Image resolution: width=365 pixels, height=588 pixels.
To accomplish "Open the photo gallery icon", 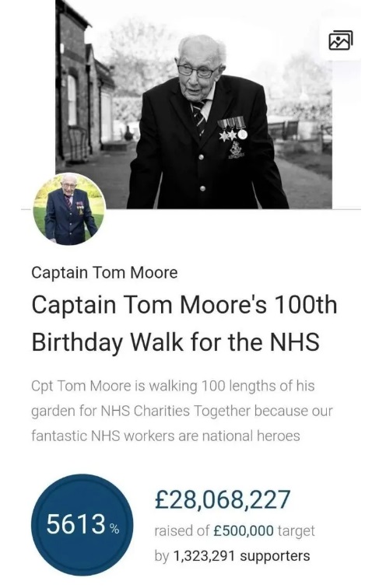I will point(340,40).
